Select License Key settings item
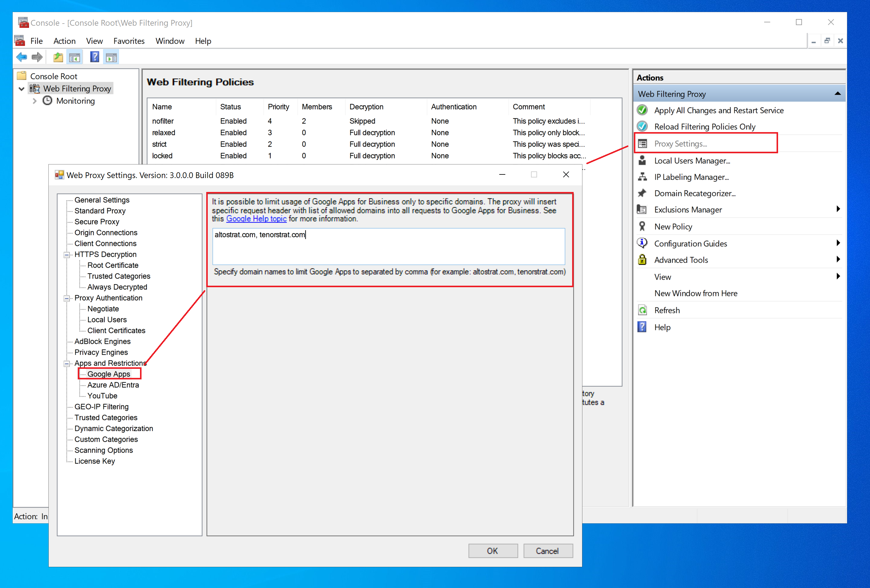 click(x=94, y=462)
